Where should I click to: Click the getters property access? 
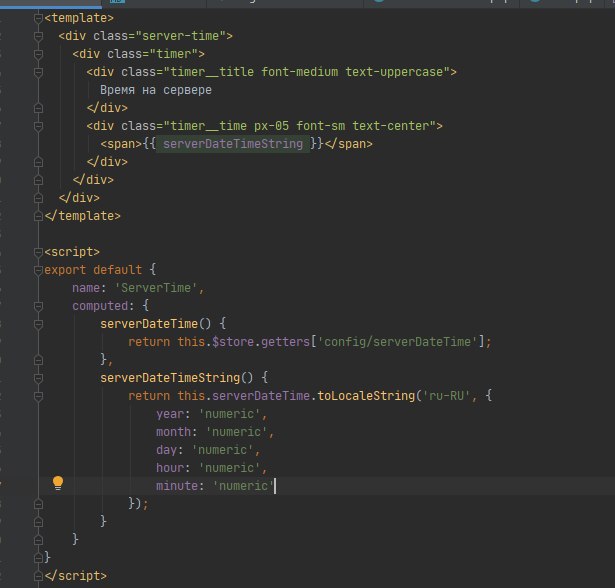click(285, 342)
